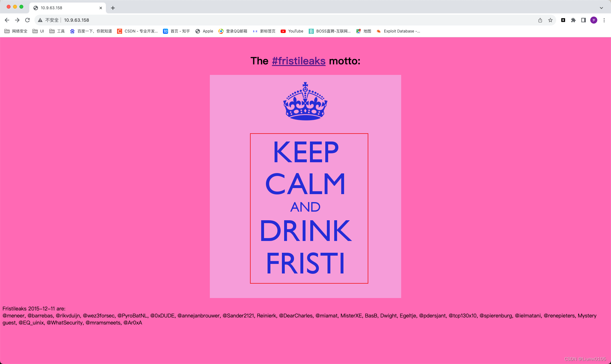Open the Exploit Database bookmark

click(x=398, y=31)
